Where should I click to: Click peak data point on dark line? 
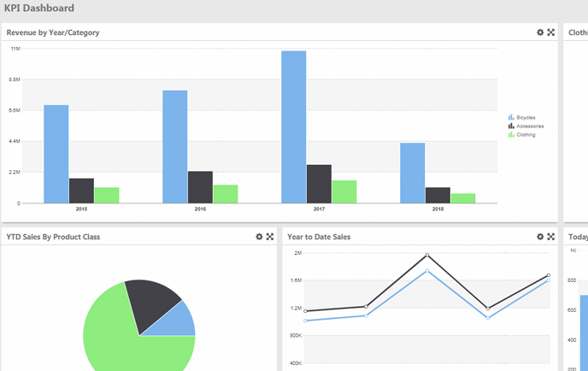click(x=427, y=255)
